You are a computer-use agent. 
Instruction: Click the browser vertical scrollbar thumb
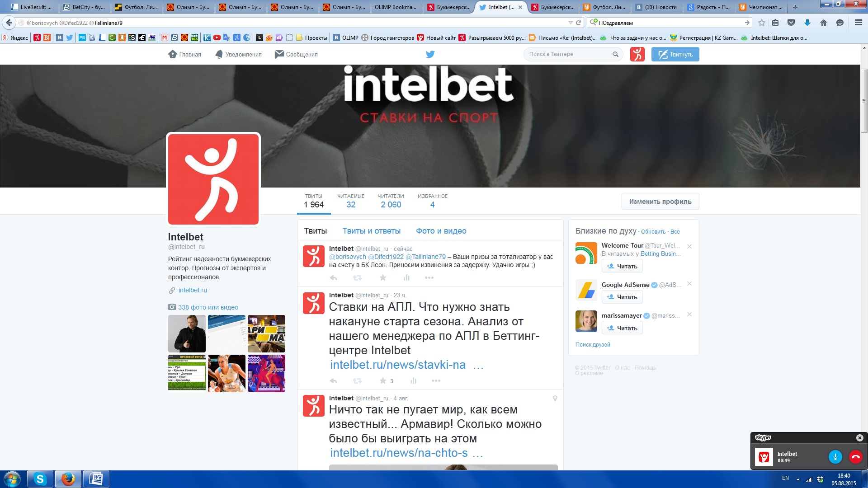coord(864,100)
